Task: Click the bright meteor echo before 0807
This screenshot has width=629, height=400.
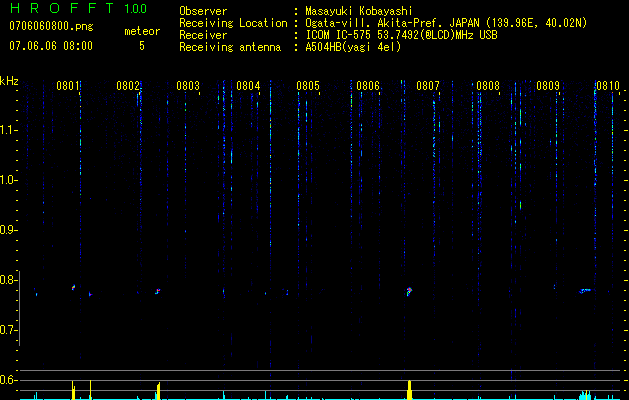Action: coord(409,291)
